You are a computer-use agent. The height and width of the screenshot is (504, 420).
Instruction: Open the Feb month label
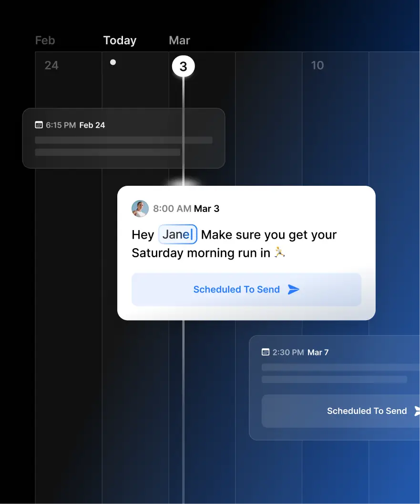point(45,40)
